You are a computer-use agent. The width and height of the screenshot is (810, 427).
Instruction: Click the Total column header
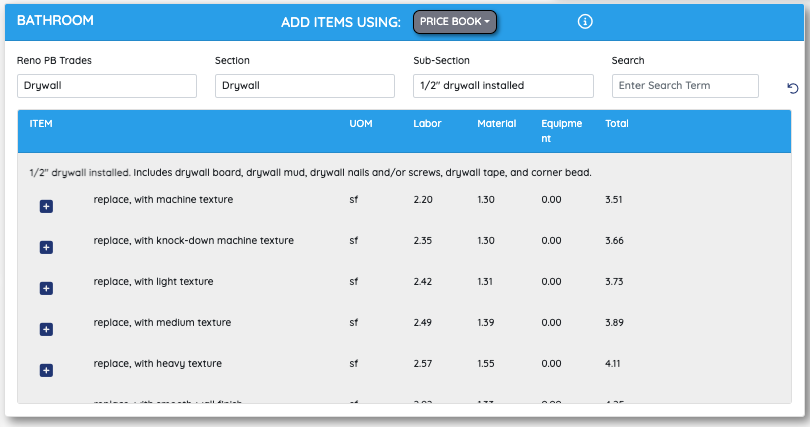point(617,124)
